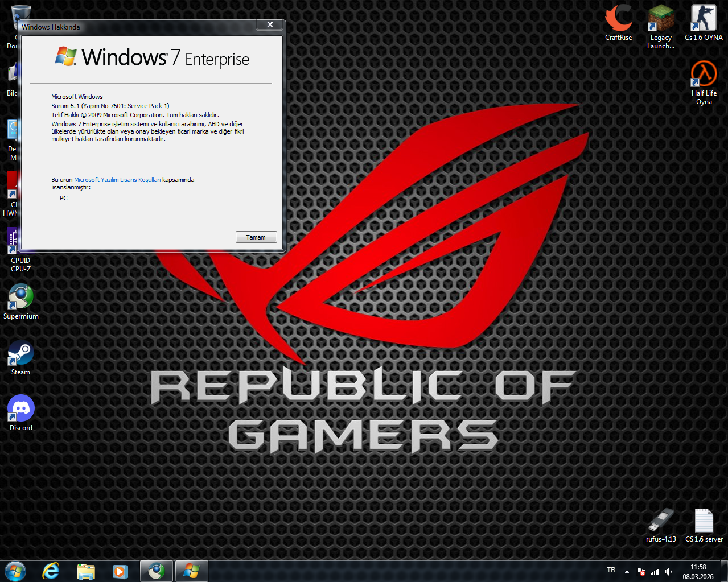Click the Windows Hakkında title bar text

(51, 27)
